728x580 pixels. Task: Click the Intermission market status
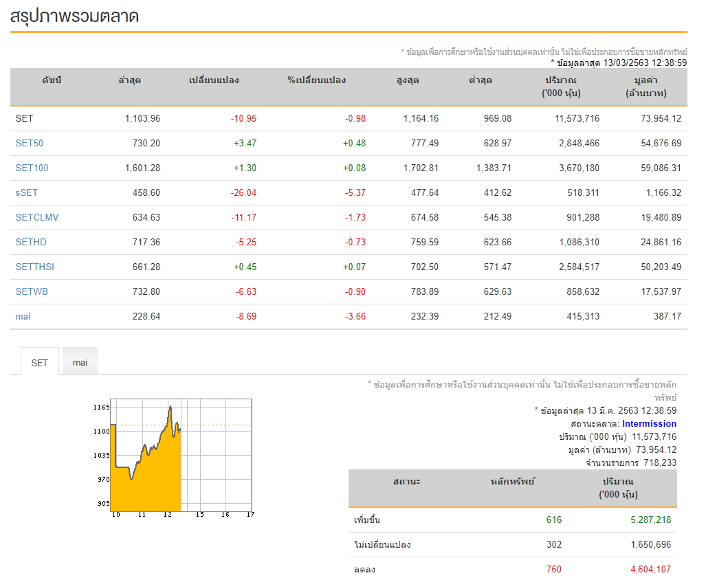pyautogui.click(x=649, y=423)
